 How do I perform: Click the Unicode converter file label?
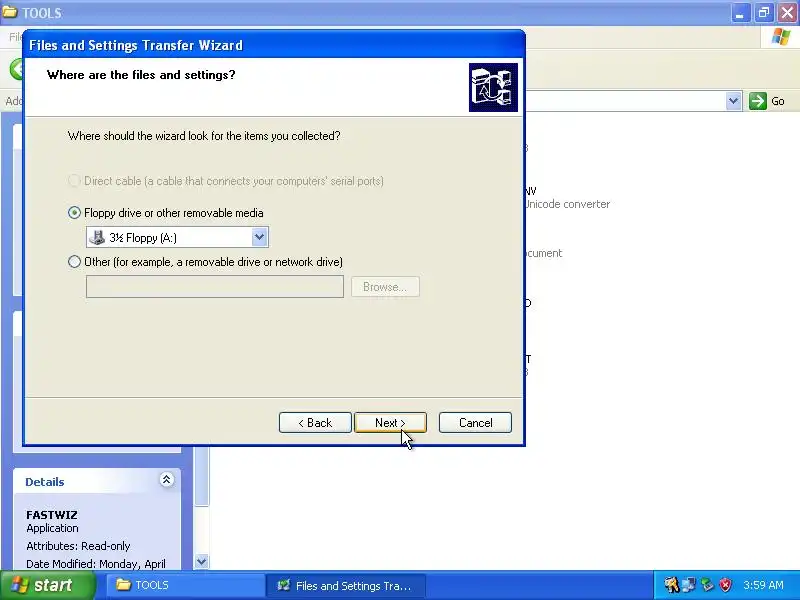coord(567,204)
